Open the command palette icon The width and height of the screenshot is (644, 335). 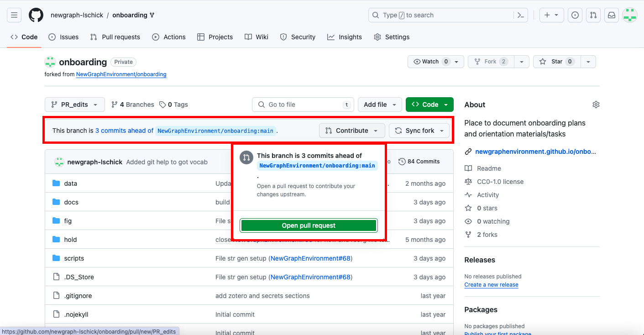520,15
